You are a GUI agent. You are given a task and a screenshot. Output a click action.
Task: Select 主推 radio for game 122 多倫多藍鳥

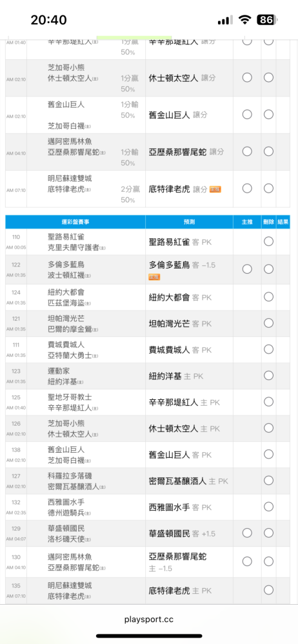[x=247, y=269]
